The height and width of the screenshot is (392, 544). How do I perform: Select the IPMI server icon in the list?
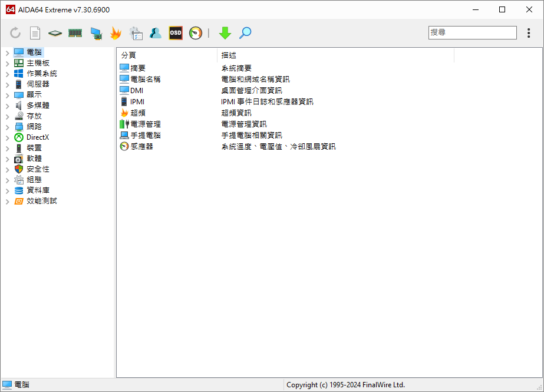click(x=124, y=101)
